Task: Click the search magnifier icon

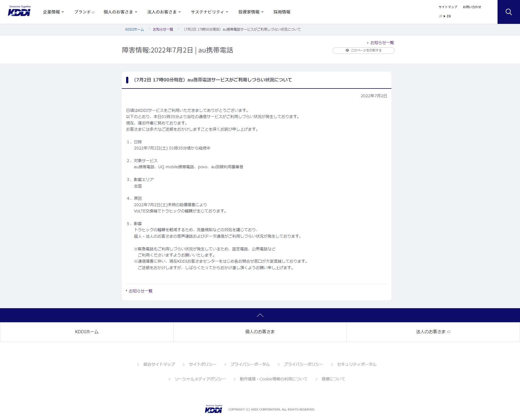Action: pyautogui.click(x=508, y=12)
